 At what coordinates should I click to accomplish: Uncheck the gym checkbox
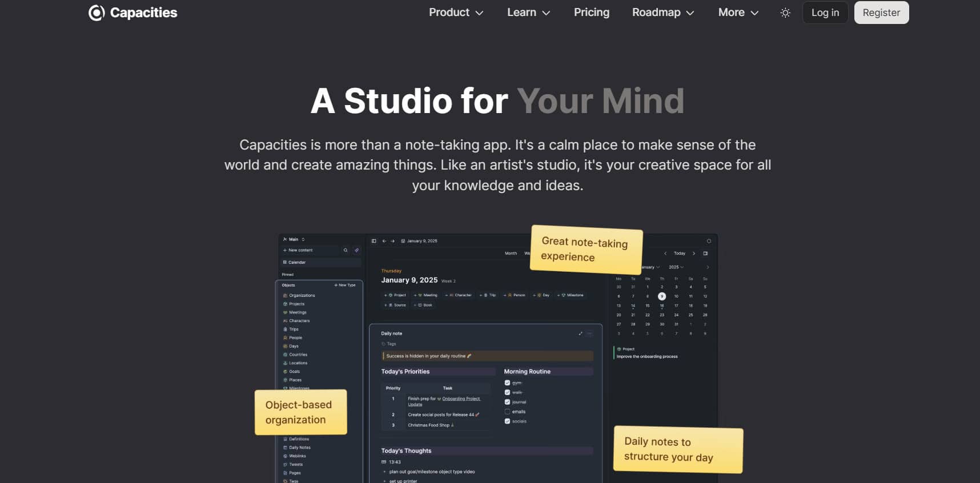pos(507,383)
